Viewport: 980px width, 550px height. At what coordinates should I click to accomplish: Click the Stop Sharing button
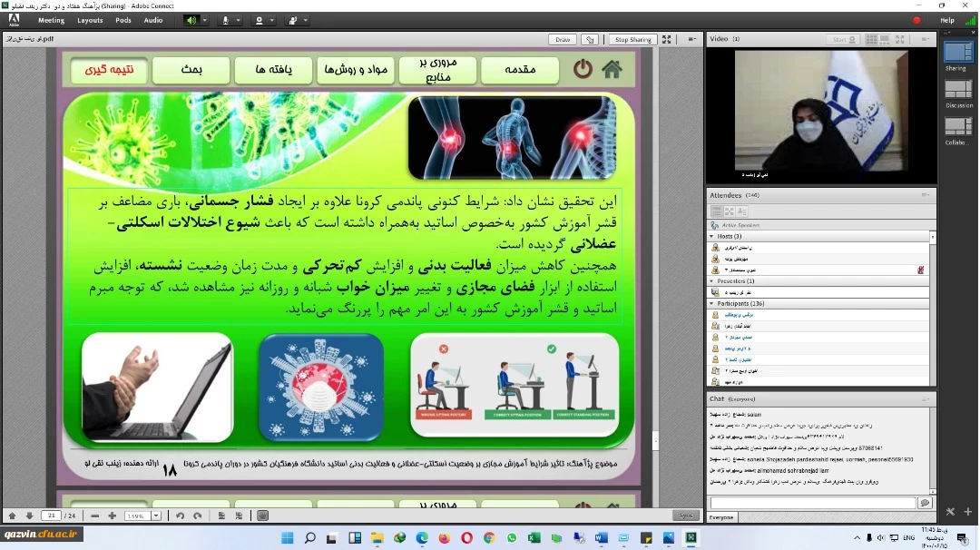pyautogui.click(x=632, y=40)
